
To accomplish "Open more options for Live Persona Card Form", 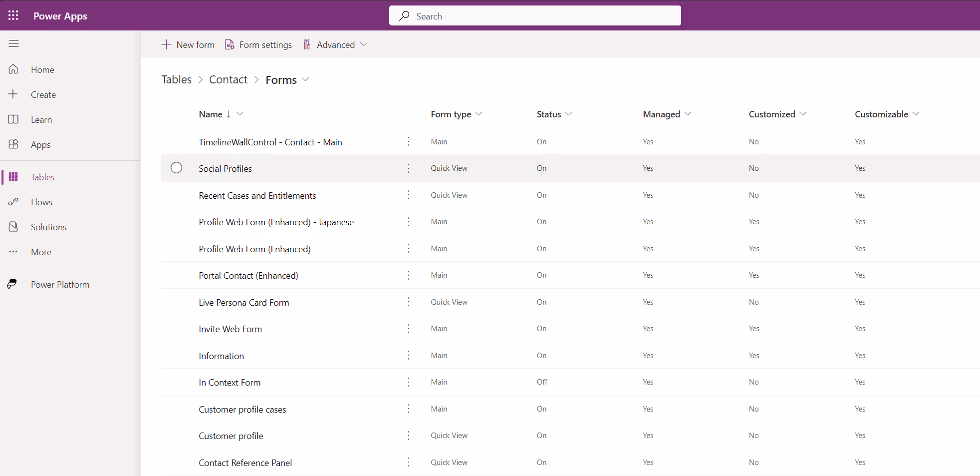I will (x=408, y=302).
